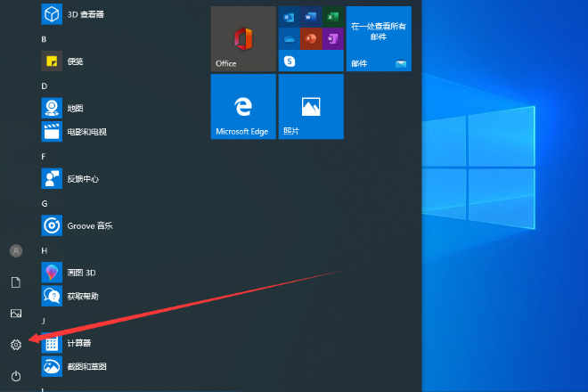Click the user account avatar

coord(15,250)
